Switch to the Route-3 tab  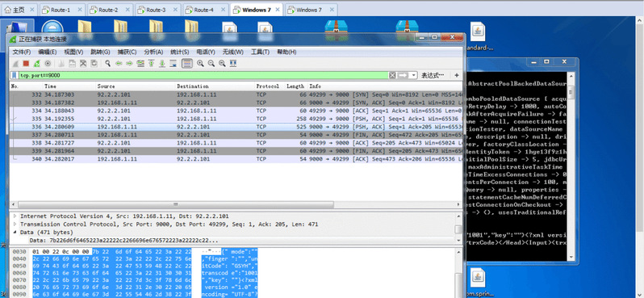(x=157, y=10)
